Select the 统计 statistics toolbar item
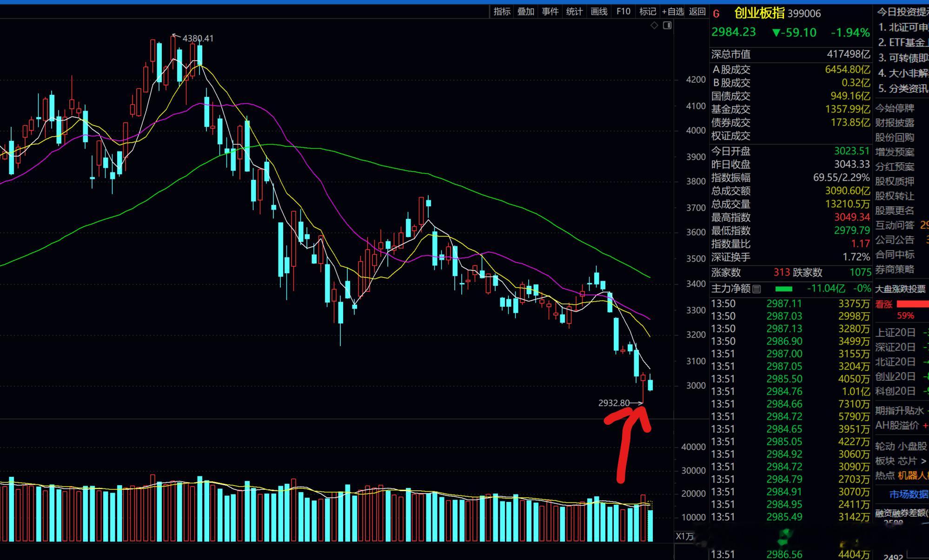 pyautogui.click(x=574, y=12)
